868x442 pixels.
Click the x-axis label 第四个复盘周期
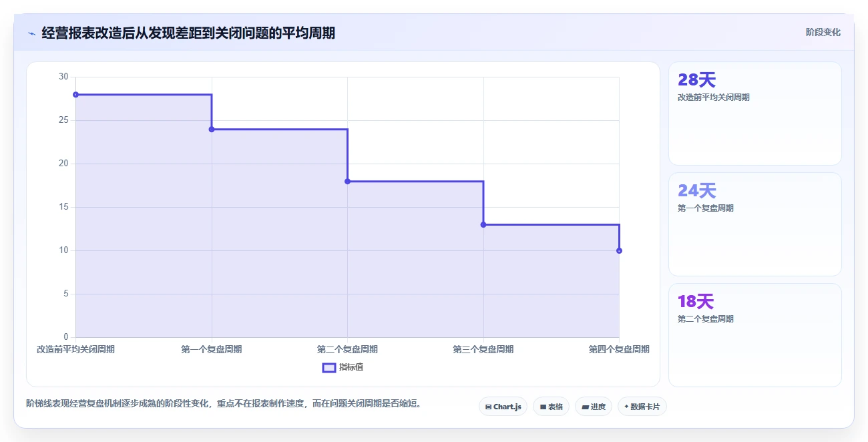pos(619,349)
